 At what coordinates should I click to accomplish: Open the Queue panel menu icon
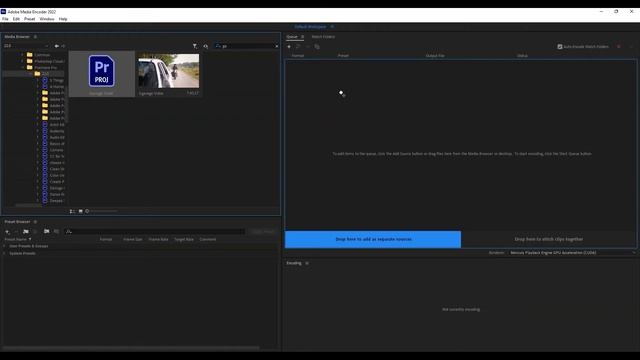(302, 37)
